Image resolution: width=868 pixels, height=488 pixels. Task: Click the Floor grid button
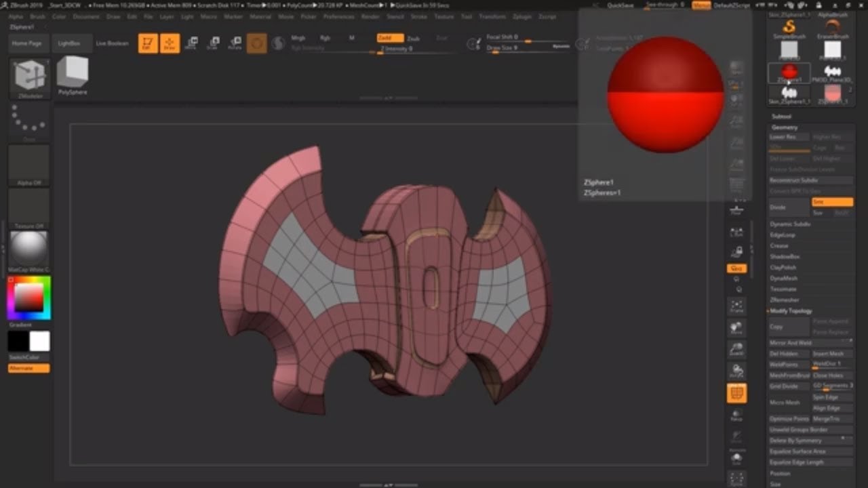click(736, 209)
